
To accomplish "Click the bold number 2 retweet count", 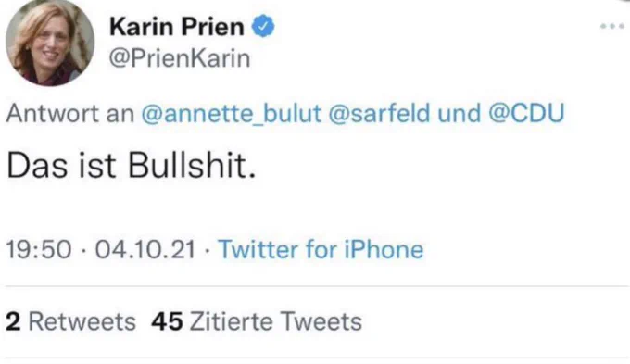I will (13, 321).
